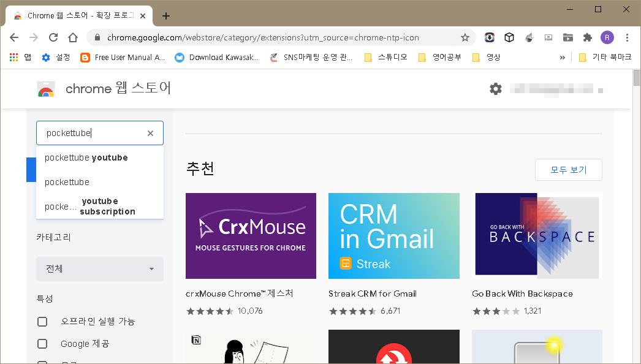Select the pockettube youtube search suggestion
This screenshot has height=364, width=641.
86,157
